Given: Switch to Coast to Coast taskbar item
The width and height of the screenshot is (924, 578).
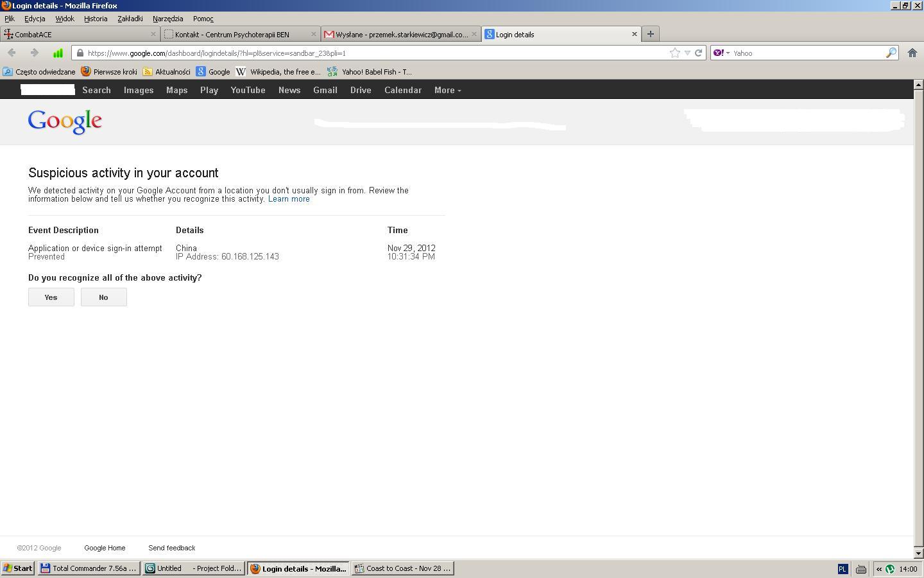Looking at the screenshot, I should 403,568.
